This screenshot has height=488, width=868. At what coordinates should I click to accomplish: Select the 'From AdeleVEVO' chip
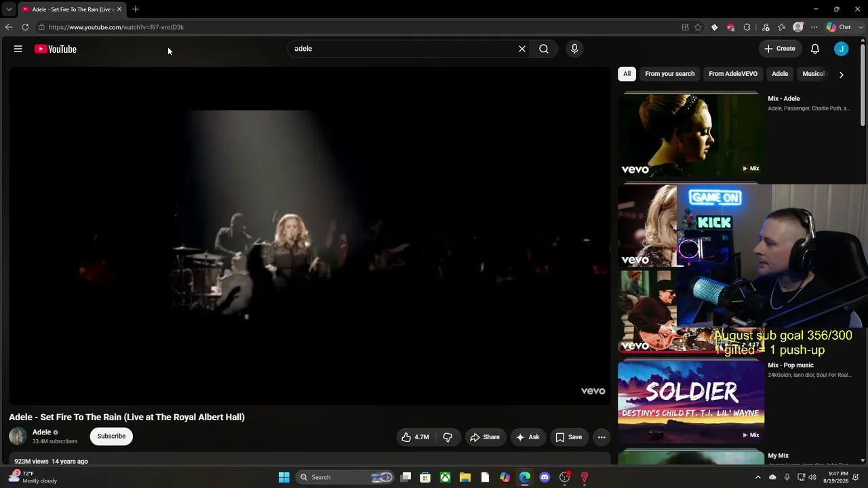click(733, 74)
